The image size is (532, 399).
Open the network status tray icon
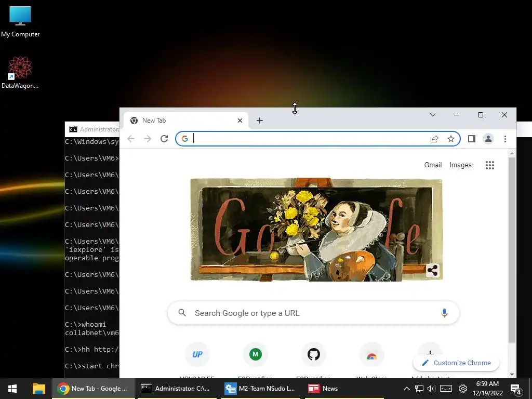[x=419, y=389]
